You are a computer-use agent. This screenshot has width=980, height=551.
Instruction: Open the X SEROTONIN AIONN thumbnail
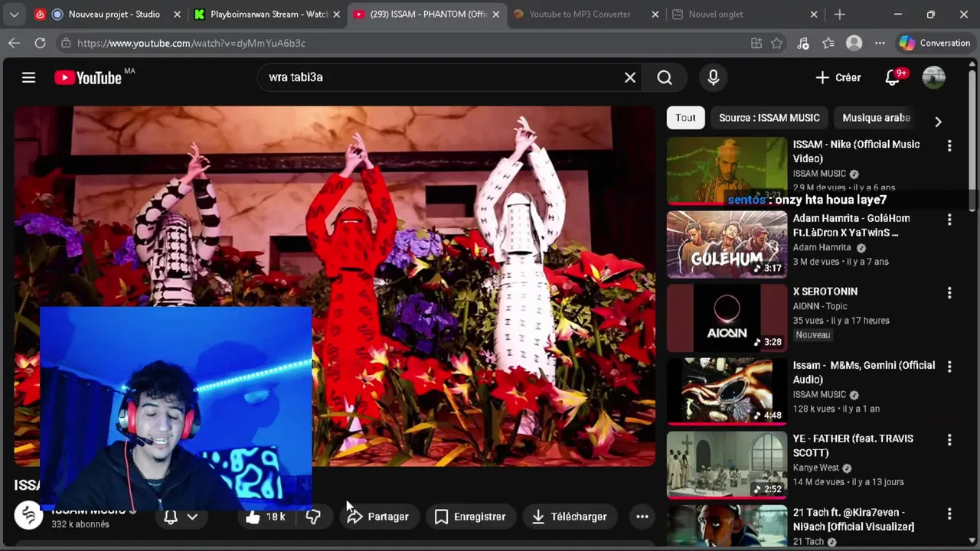pyautogui.click(x=727, y=318)
